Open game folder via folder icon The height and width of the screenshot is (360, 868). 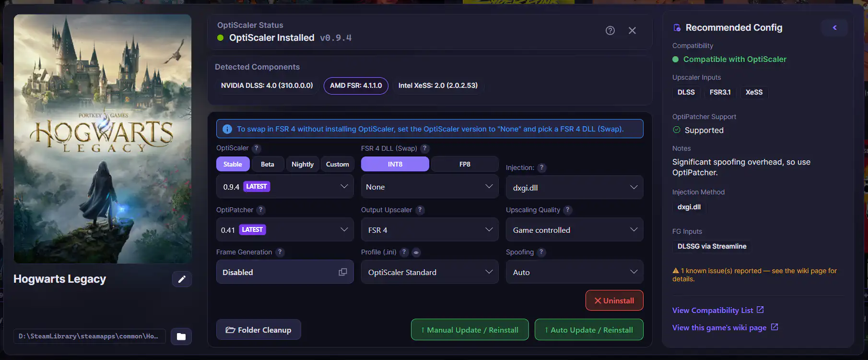[181, 336]
